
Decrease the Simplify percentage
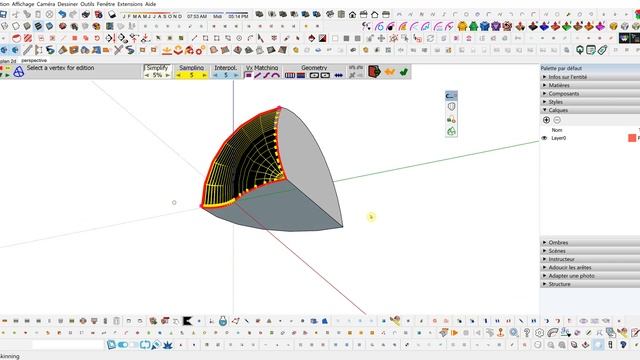pos(147,76)
